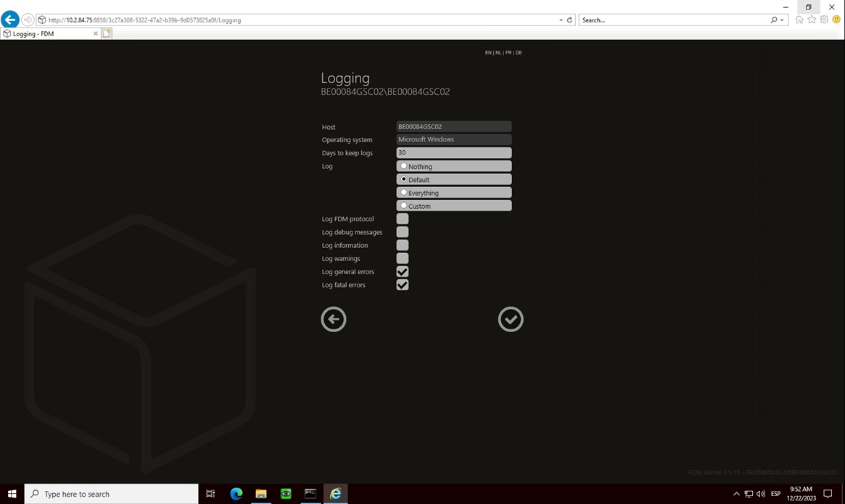
Task: Click the taskbar search box
Action: tap(112, 494)
